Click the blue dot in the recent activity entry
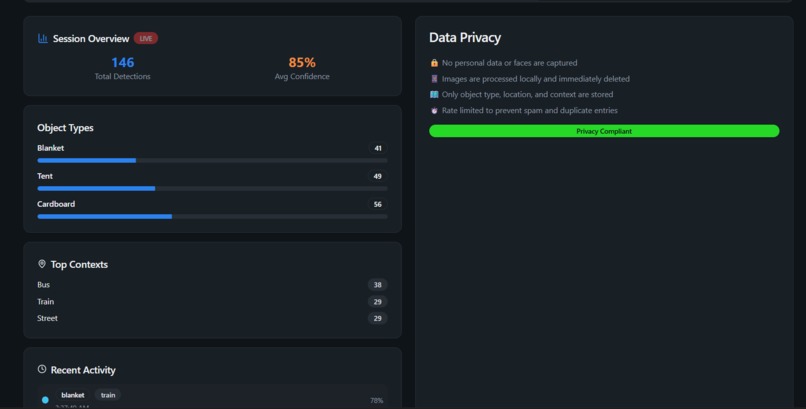The image size is (806, 409). click(x=45, y=400)
